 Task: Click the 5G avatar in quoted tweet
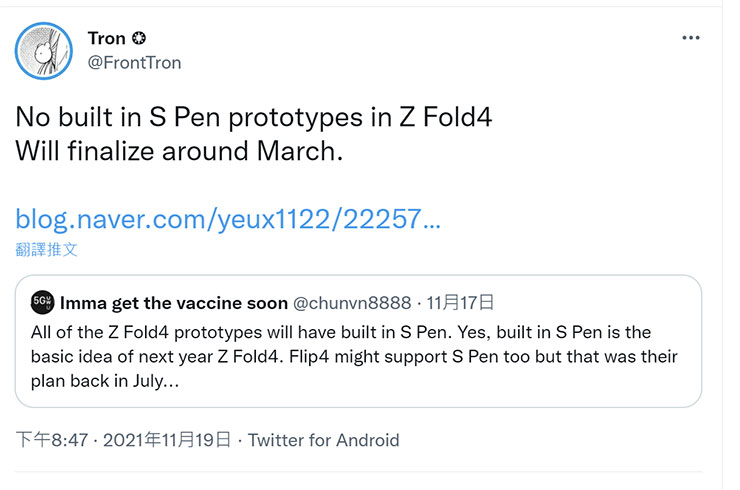point(42,302)
